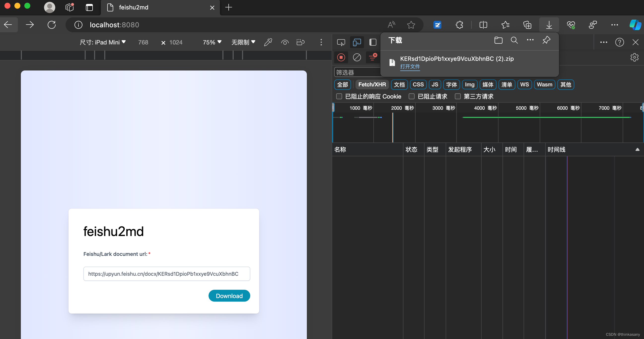The image size is (644, 339).
Task: Check the 已阻止请求 checkbox
Action: click(412, 97)
